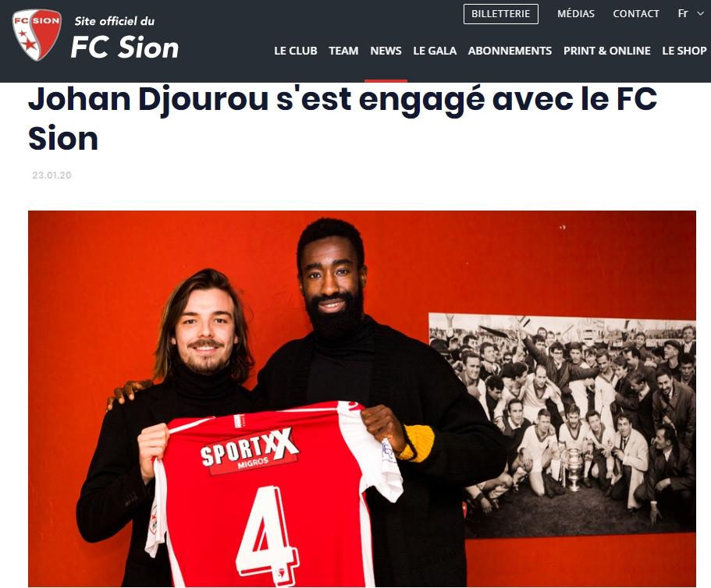Open the PRINT & ONLINE menu
Screen dimensions: 711x588
click(606, 51)
